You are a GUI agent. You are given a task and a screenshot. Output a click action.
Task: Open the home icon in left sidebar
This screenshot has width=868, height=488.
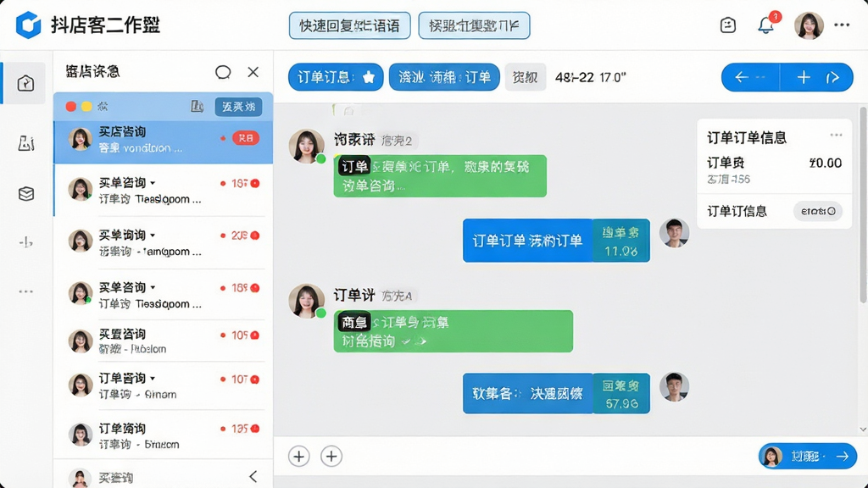point(25,84)
